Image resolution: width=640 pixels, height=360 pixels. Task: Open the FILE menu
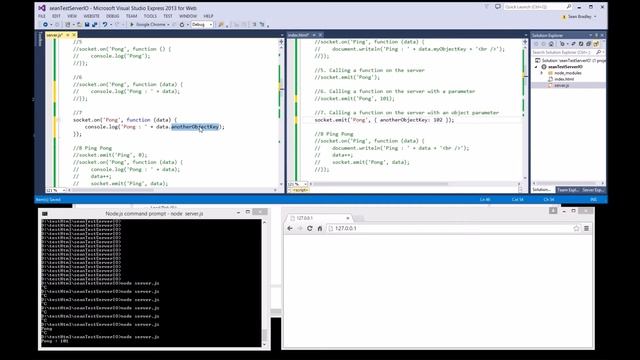42,16
